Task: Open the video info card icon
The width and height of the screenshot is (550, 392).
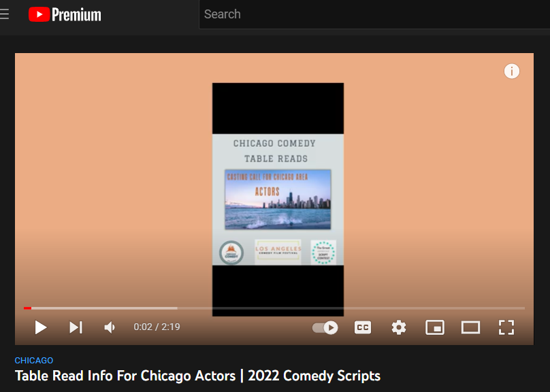Action: click(511, 71)
